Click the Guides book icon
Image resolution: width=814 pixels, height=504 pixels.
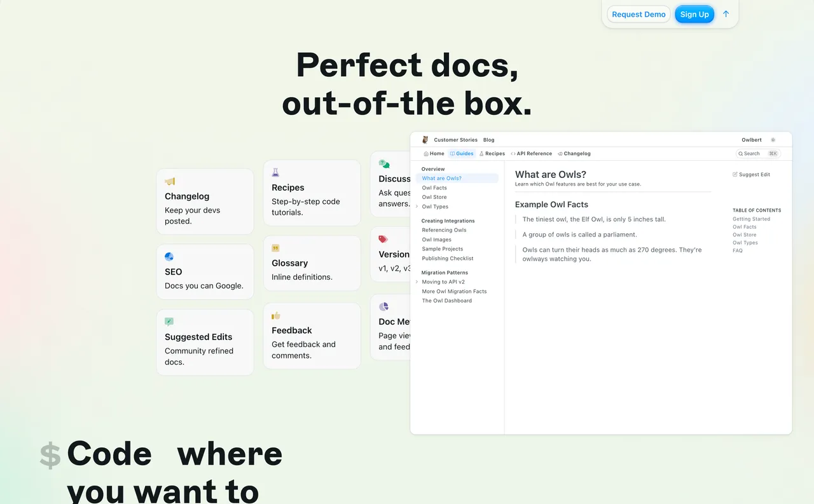(x=453, y=153)
